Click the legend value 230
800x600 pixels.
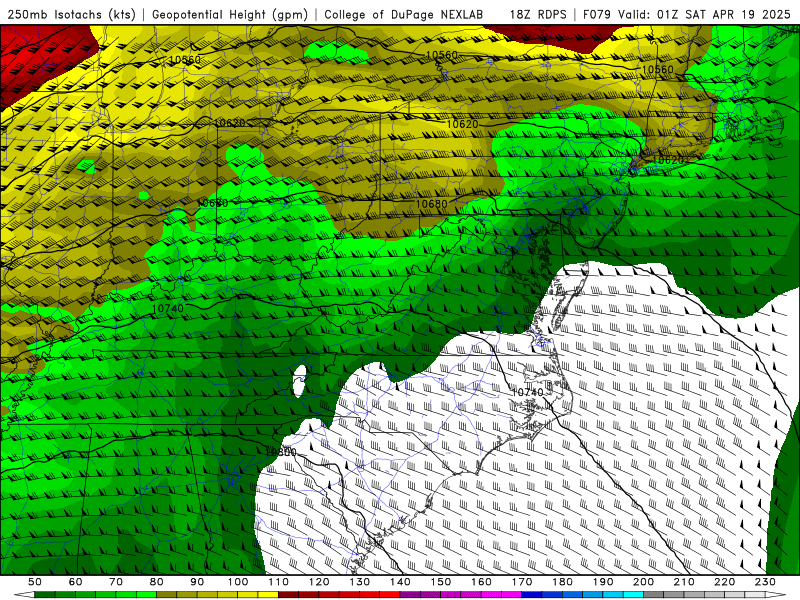765,582
